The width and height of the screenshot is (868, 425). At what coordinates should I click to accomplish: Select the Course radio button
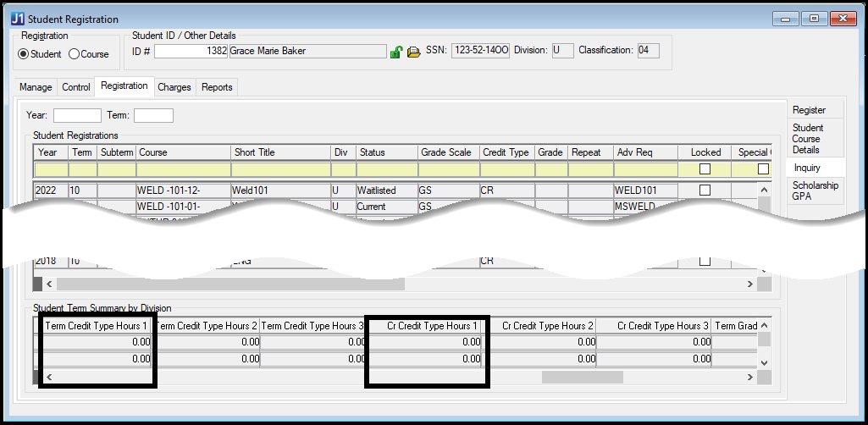pos(74,54)
